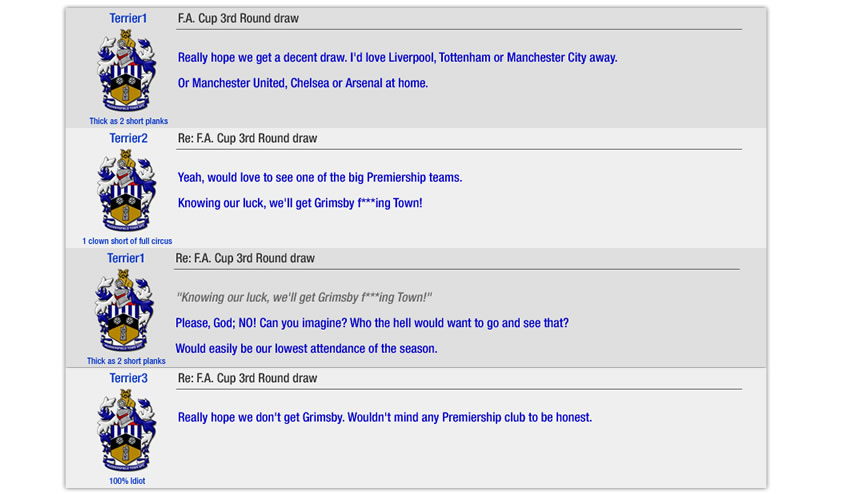The width and height of the screenshot is (850, 494).
Task: Click 'Thick as 2 short planks' under first post
Action: [x=128, y=121]
